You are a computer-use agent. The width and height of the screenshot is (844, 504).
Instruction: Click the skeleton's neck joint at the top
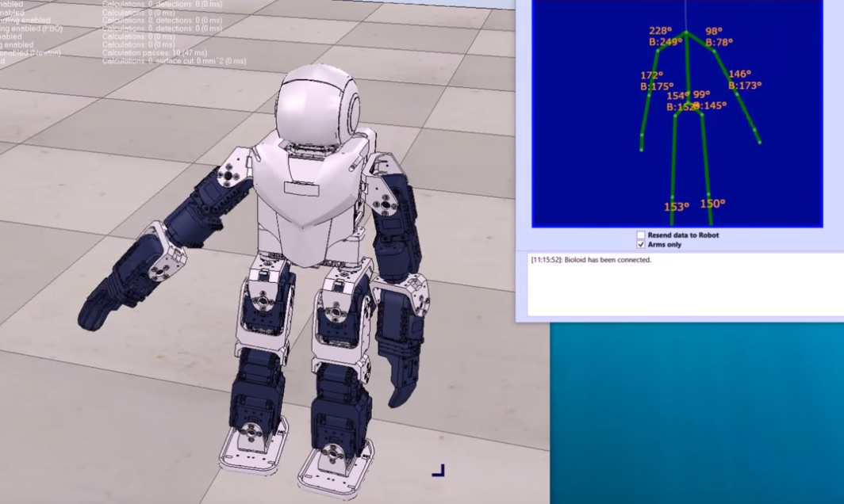pos(686,32)
